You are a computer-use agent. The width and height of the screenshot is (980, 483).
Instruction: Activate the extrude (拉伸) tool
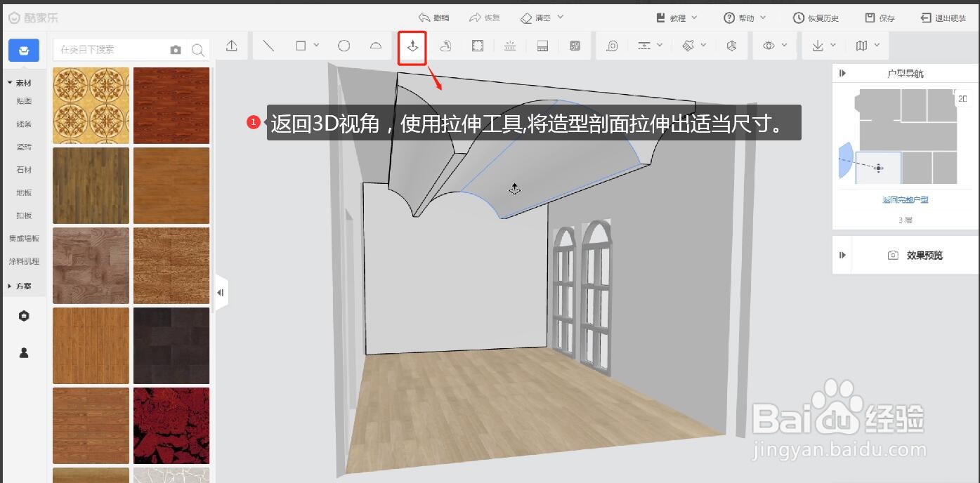(x=412, y=46)
